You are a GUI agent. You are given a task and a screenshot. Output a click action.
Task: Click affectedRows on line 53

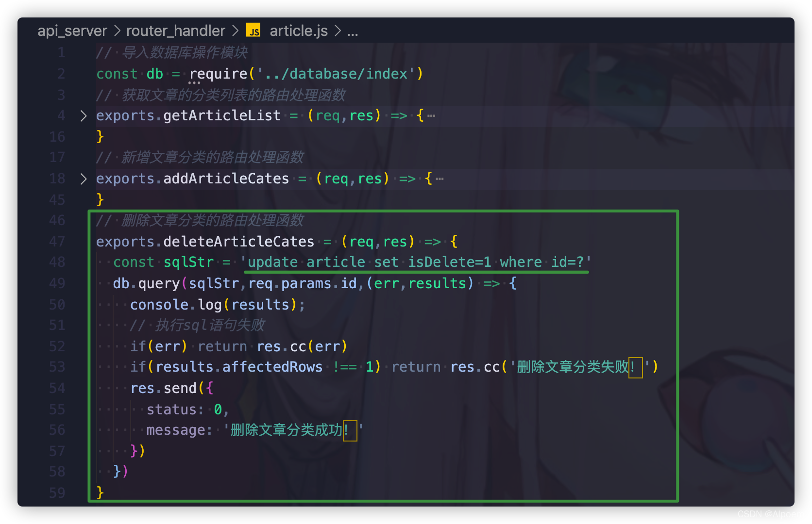(272, 367)
